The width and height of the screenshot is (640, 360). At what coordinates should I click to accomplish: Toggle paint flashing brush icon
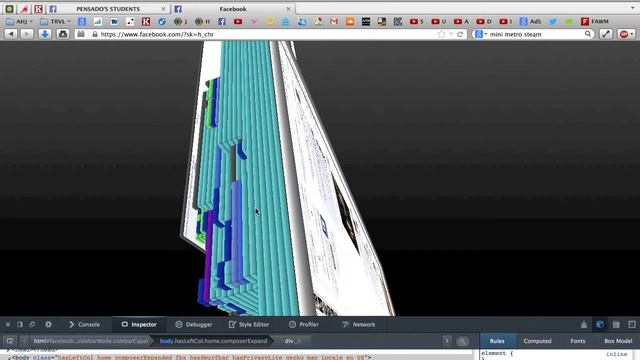[x=584, y=324]
